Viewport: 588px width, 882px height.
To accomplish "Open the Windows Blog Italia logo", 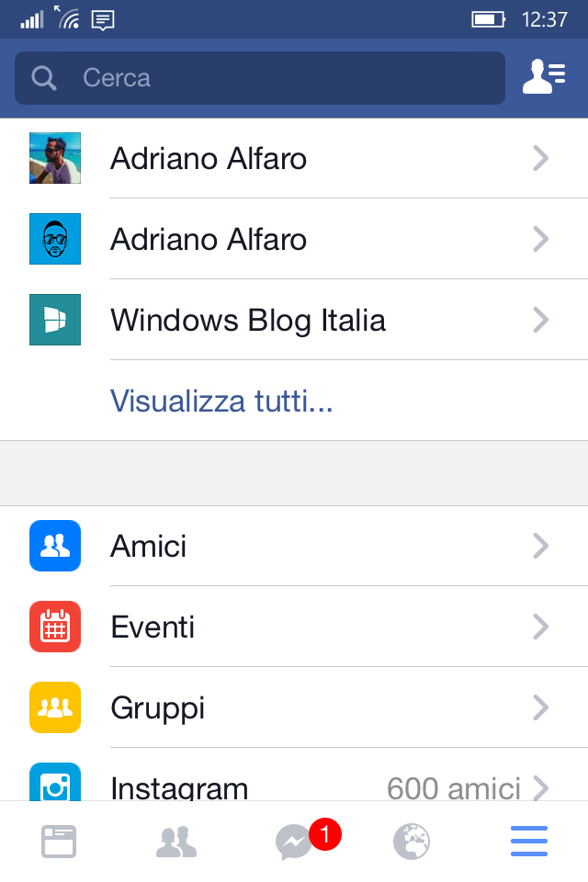I will tap(55, 320).
